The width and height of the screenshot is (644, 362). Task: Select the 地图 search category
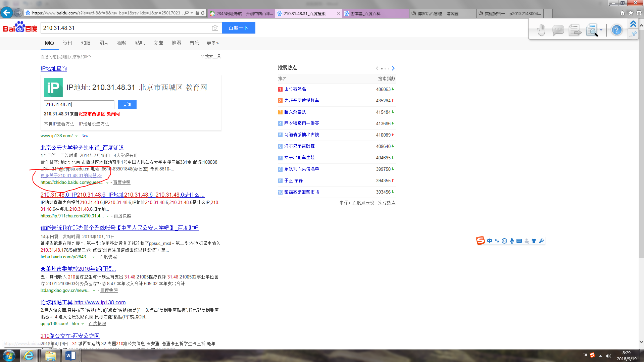pos(176,43)
